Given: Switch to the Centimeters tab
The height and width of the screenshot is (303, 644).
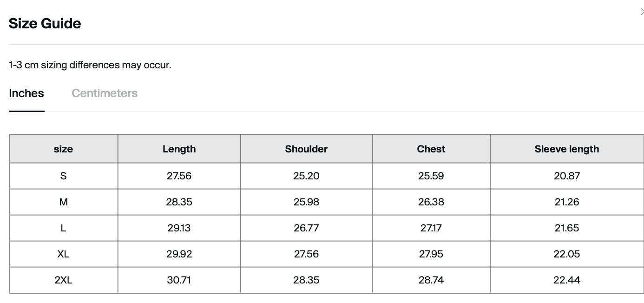Looking at the screenshot, I should (105, 93).
